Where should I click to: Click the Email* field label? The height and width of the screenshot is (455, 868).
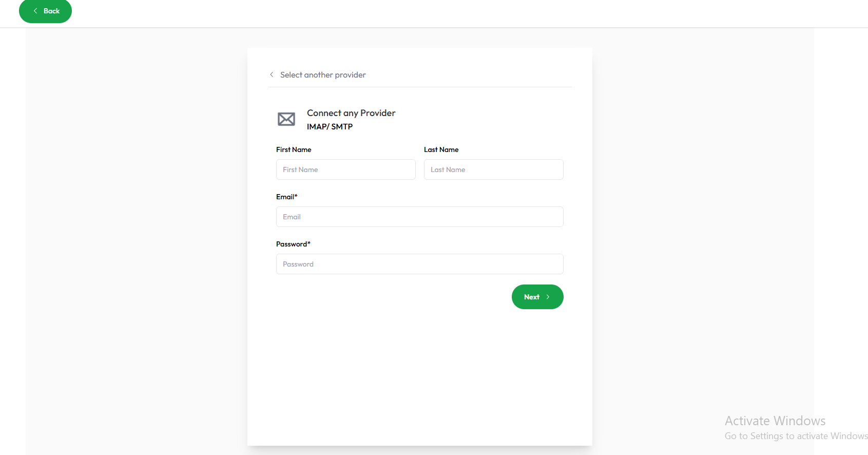(286, 197)
